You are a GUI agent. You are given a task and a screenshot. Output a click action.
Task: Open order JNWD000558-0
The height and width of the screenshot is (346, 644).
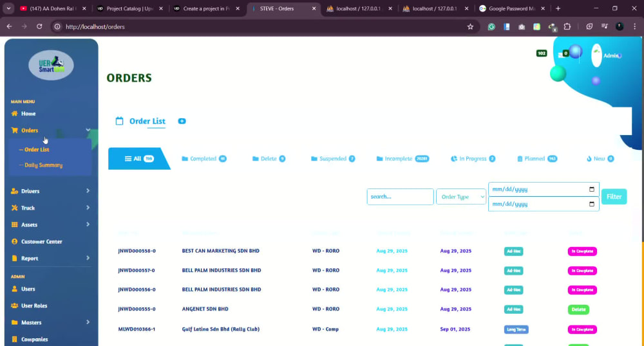tap(137, 251)
